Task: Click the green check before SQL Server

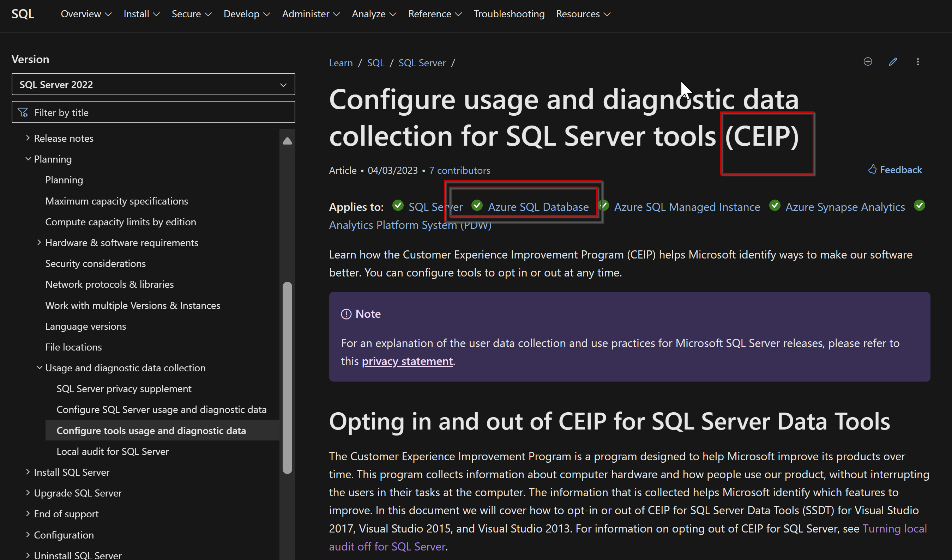Action: tap(398, 206)
